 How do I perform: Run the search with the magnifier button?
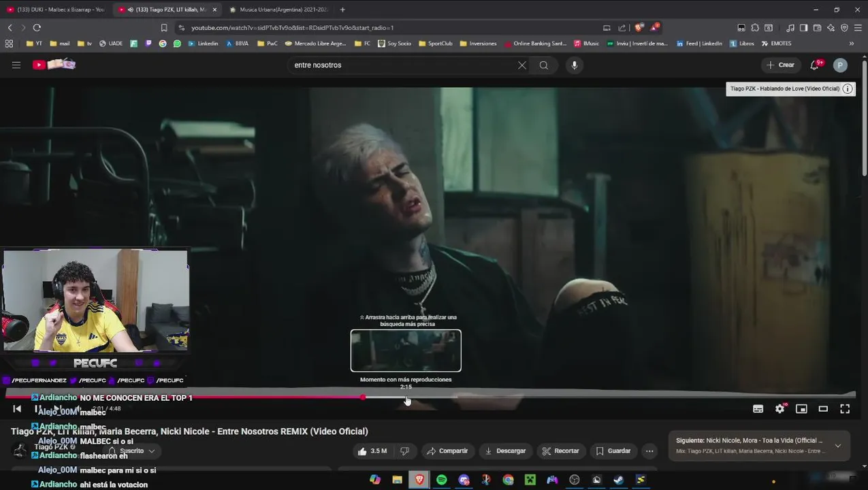tap(544, 65)
